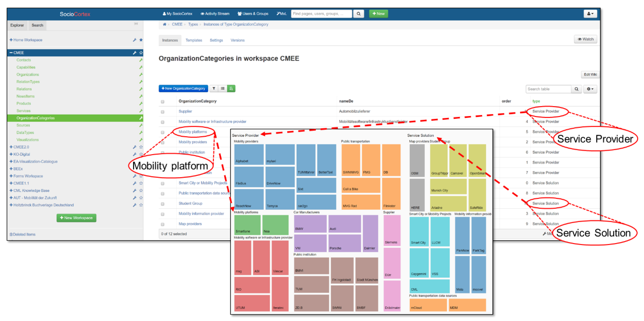The width and height of the screenshot is (644, 321).
Task: Open the Map providers link
Action: click(x=190, y=224)
